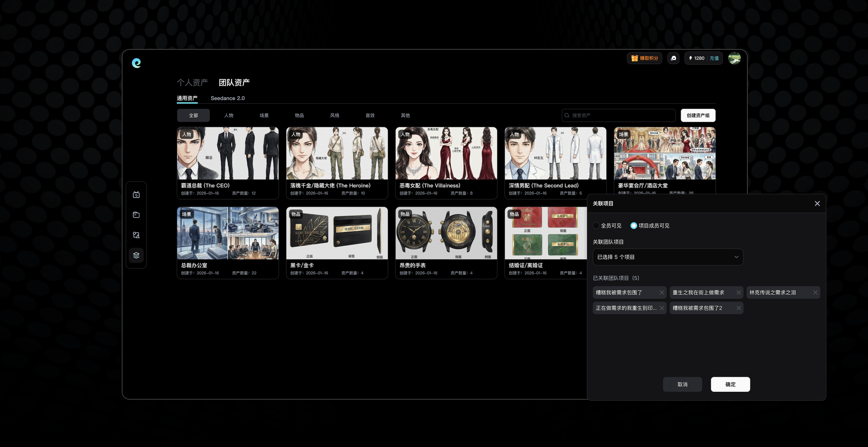Filter assets by 人物 category
The height and width of the screenshot is (447, 868).
[x=228, y=115]
